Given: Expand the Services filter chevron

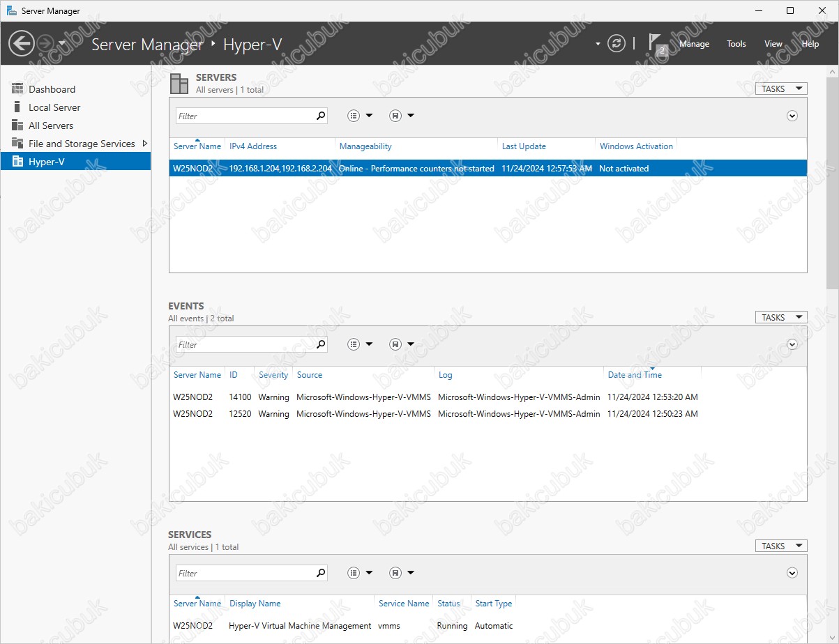Looking at the screenshot, I should 792,574.
